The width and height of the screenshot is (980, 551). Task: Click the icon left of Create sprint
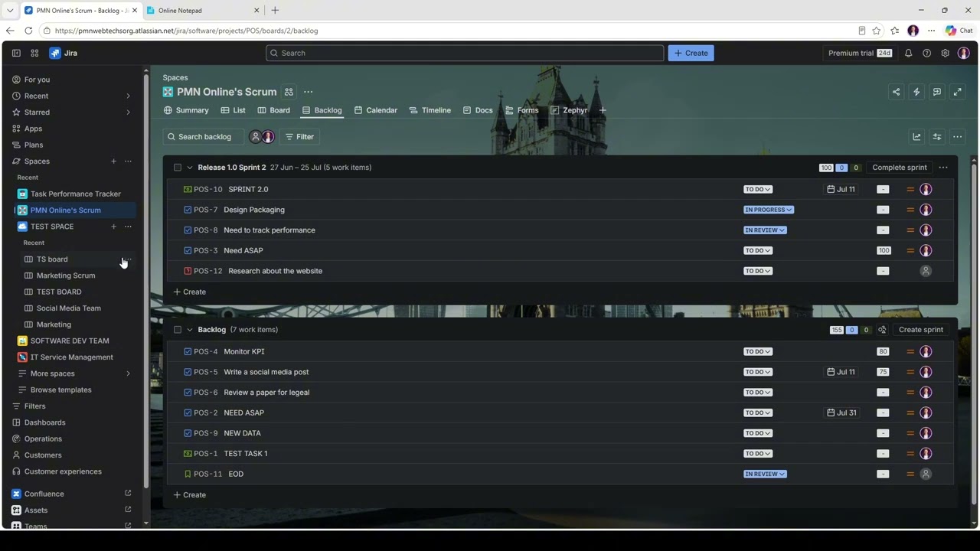pos(882,330)
